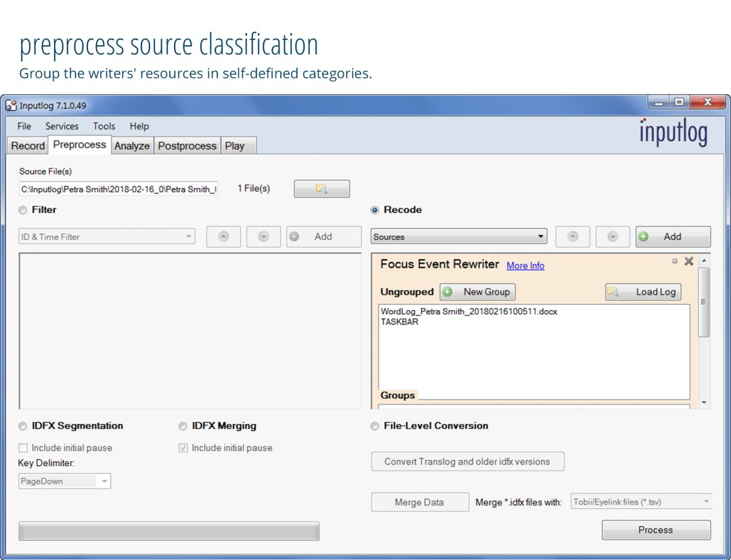
Task: Select the IDFX Merging radio button
Action: point(183,426)
